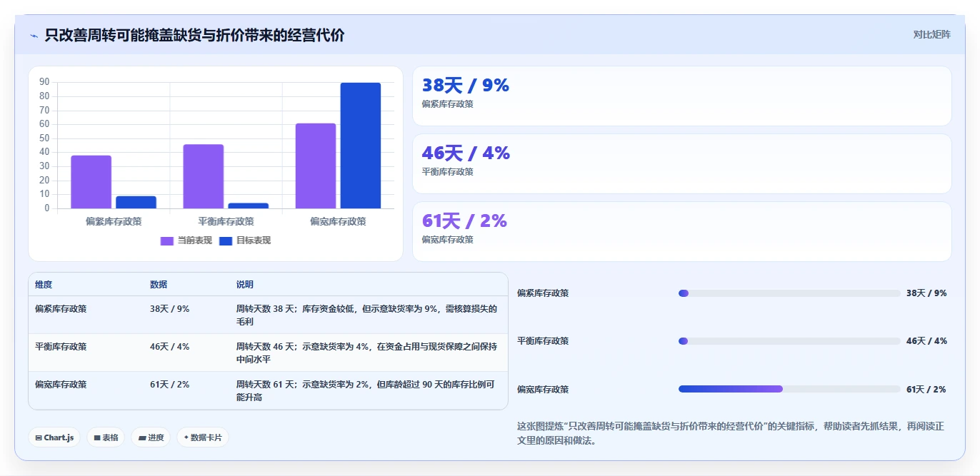Click the 进度 tag chip
The width and height of the screenshot is (980, 476).
tap(151, 437)
